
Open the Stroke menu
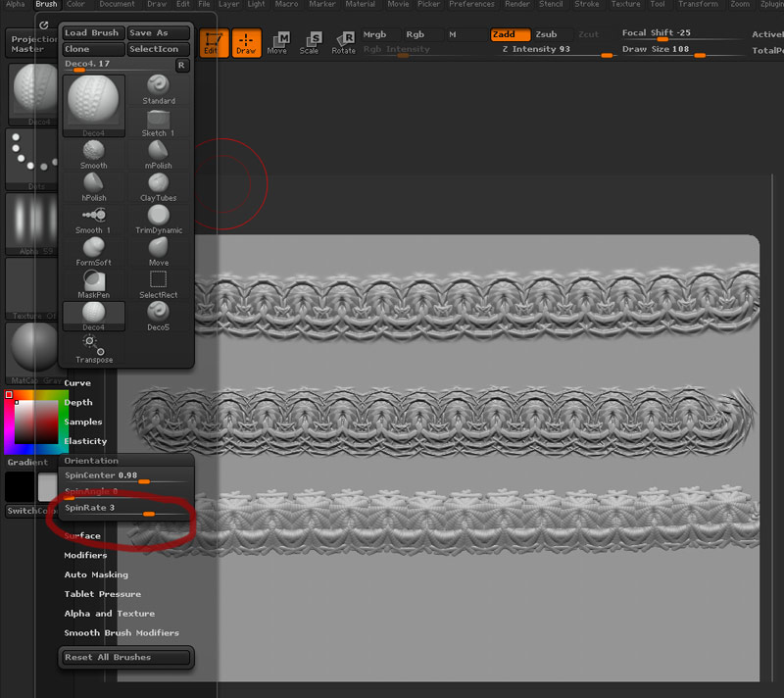point(586,4)
